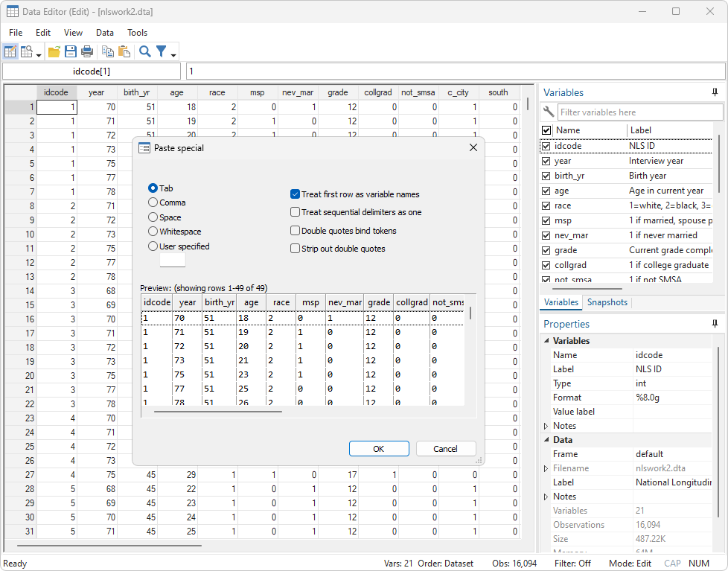
Task: Cancel the Paste special dialog
Action: coord(445,448)
